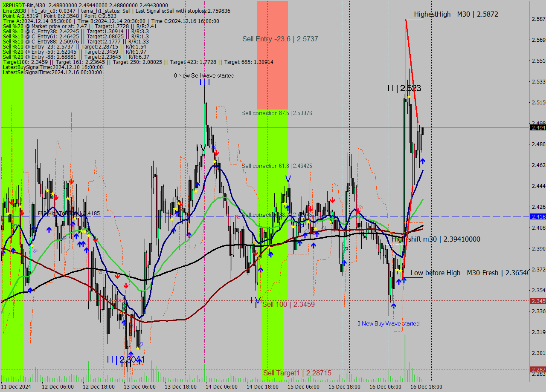
Task: Select the 2.319 price scale value
Action: pyautogui.click(x=538, y=332)
